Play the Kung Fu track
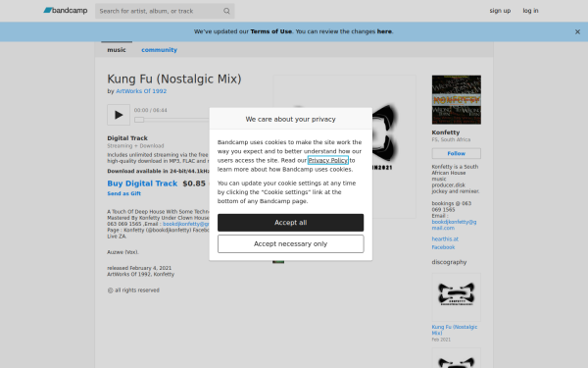Image resolution: width=588 pixels, height=368 pixels. tap(119, 115)
